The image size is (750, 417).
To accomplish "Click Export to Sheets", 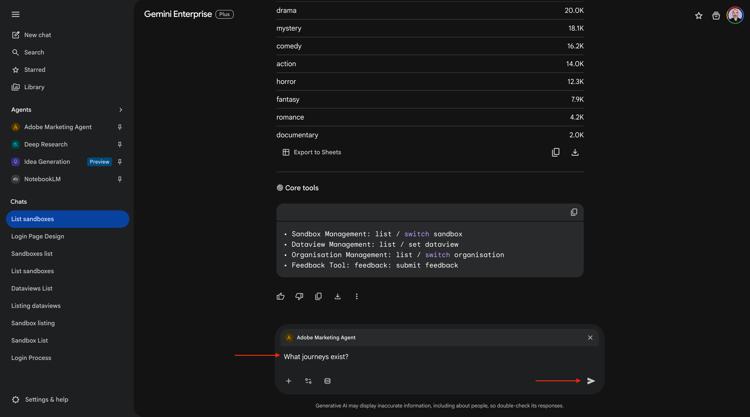I will coord(312,153).
